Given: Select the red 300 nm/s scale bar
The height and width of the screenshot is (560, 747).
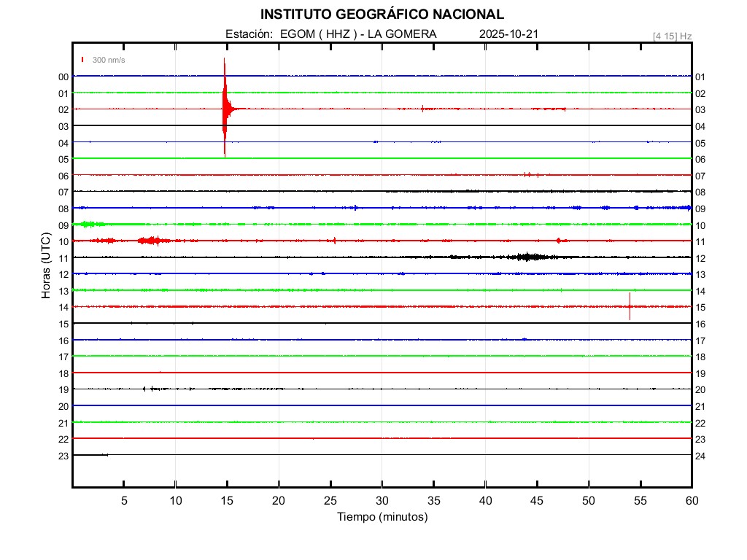Looking at the screenshot, I should (x=83, y=60).
